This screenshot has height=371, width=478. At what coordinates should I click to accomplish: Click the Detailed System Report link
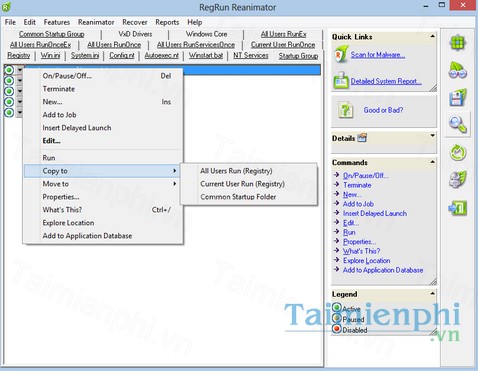tap(386, 81)
